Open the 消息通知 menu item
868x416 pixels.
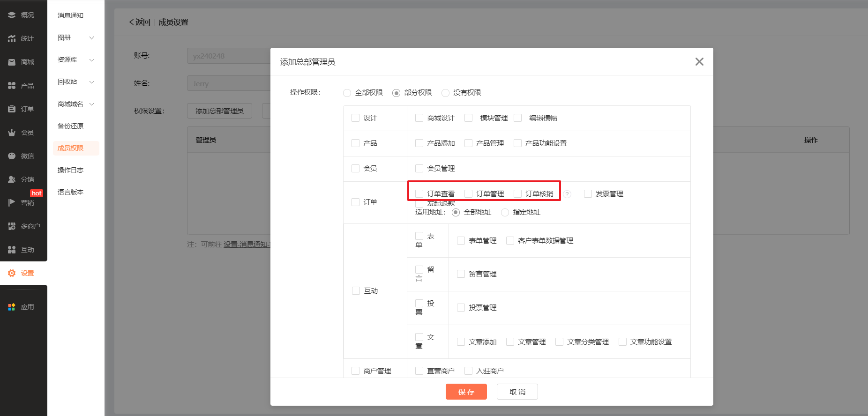pos(70,15)
